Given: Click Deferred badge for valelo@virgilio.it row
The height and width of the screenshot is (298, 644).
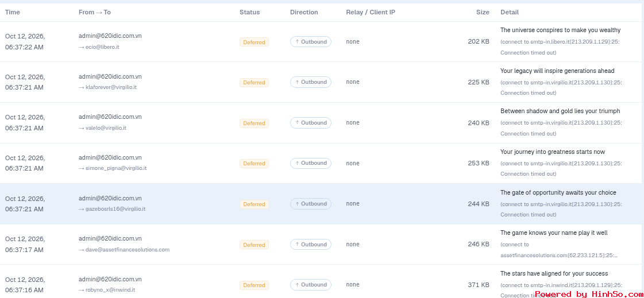Looking at the screenshot, I should coord(254,123).
